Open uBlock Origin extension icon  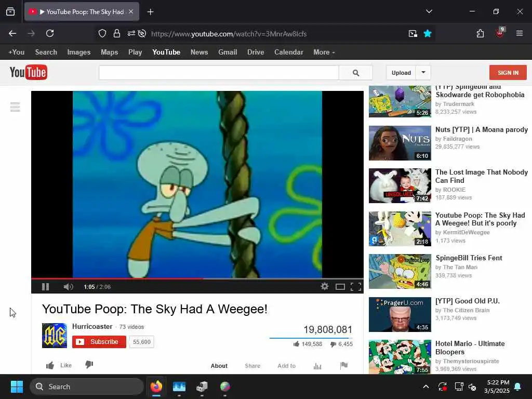click(x=500, y=33)
